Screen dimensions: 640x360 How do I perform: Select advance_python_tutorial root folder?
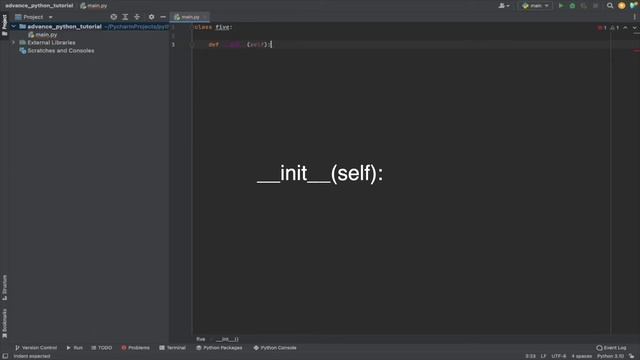tap(64, 27)
